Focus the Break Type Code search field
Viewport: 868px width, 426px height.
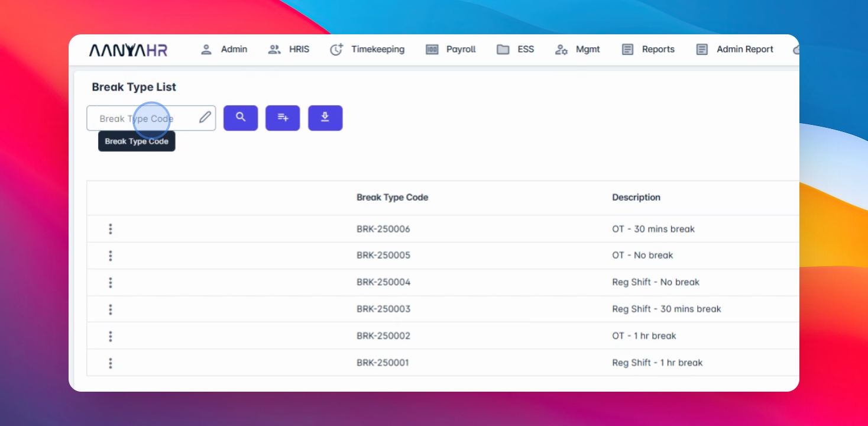tap(151, 118)
